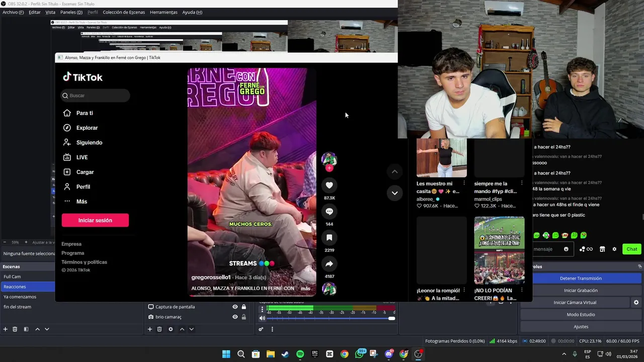Select the Full Cam scene
644x362 pixels.
pos(28,277)
